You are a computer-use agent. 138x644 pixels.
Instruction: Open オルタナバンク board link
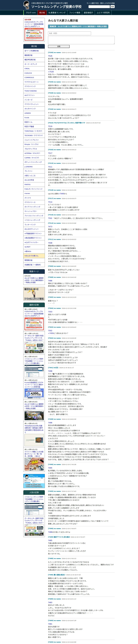pyautogui.click(x=34, y=109)
